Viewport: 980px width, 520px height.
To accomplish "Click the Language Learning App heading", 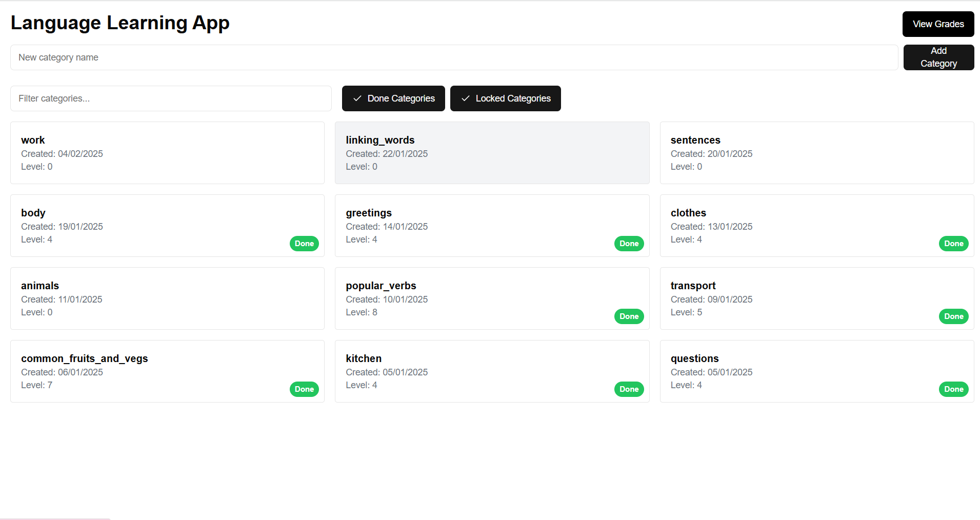I will (120, 23).
